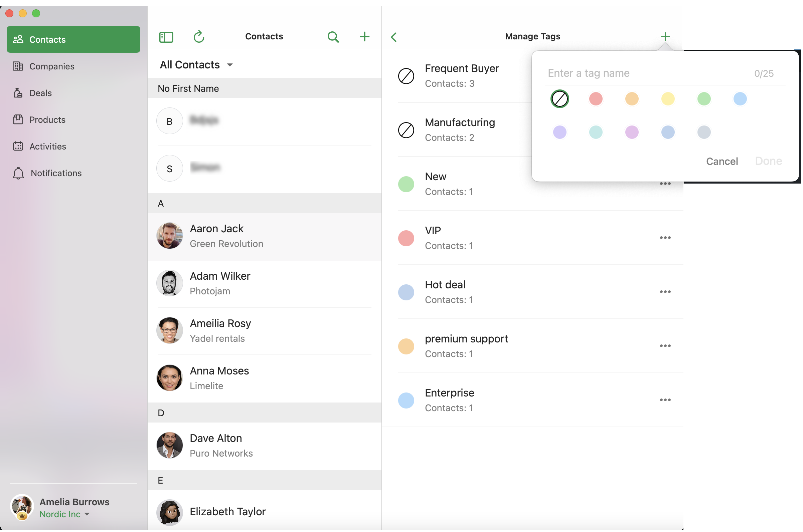Cancel the new tag popup
This screenshot has height=532, width=803.
(722, 161)
